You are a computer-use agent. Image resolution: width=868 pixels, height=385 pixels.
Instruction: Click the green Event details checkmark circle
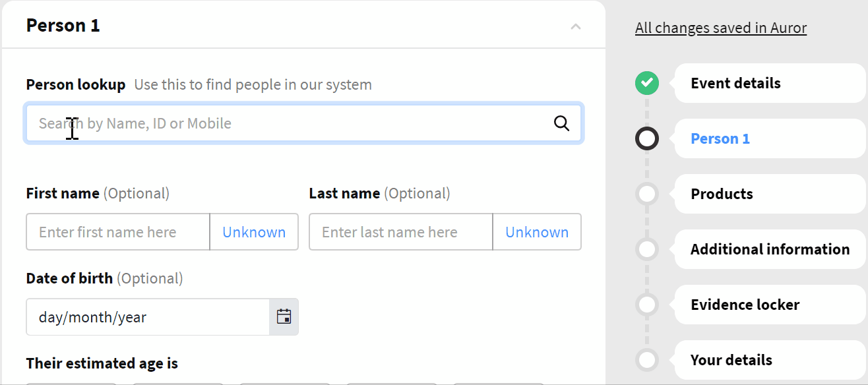(x=647, y=83)
